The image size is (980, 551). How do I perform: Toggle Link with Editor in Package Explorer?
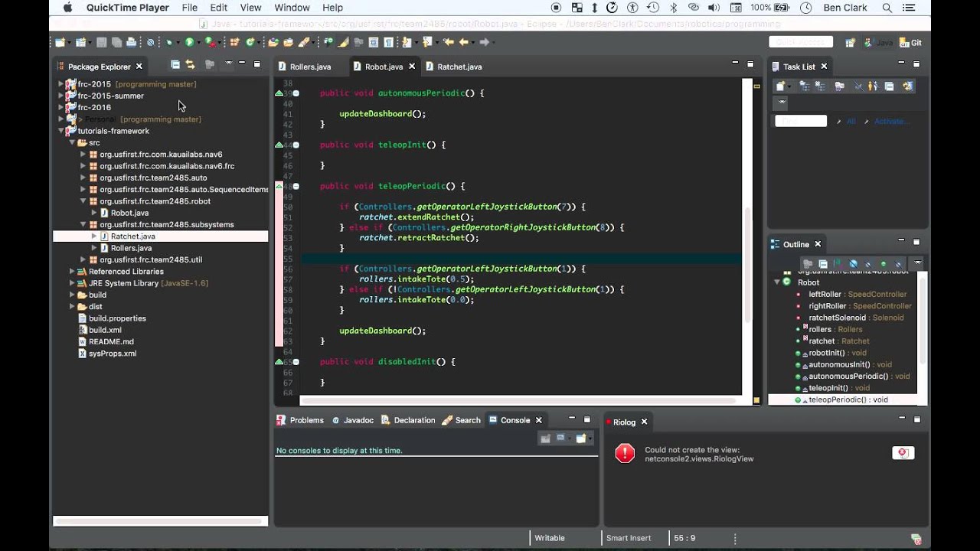(190, 64)
